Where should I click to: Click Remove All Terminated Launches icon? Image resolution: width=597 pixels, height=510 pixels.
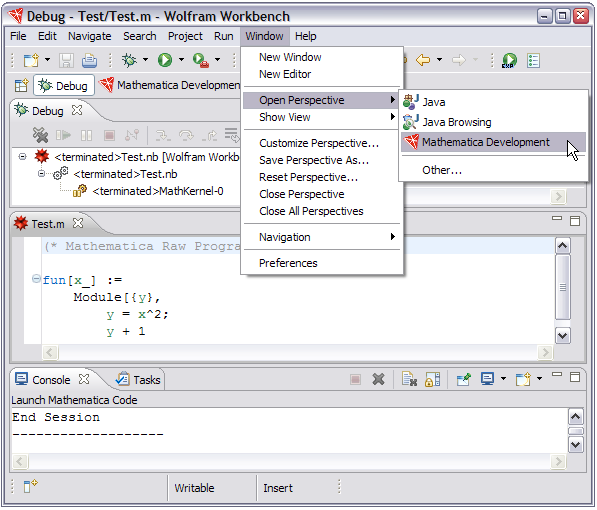point(40,135)
